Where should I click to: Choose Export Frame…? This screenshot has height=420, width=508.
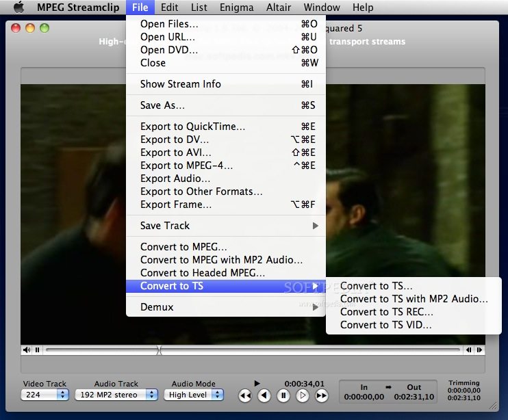click(x=226, y=205)
